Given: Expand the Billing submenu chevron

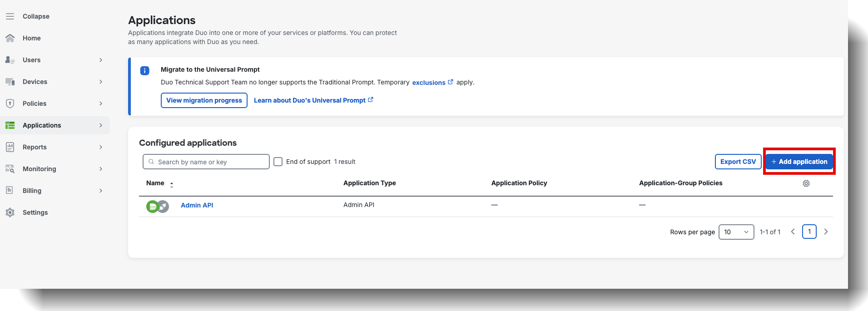Looking at the screenshot, I should pos(101,191).
